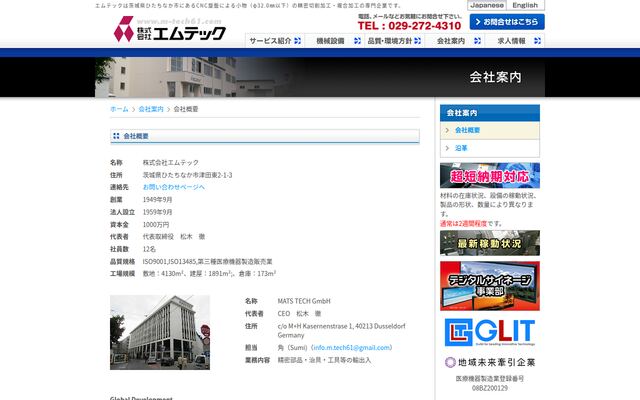Open the 会社案内 navigation menu item
The image size is (640, 400).
[x=454, y=41]
